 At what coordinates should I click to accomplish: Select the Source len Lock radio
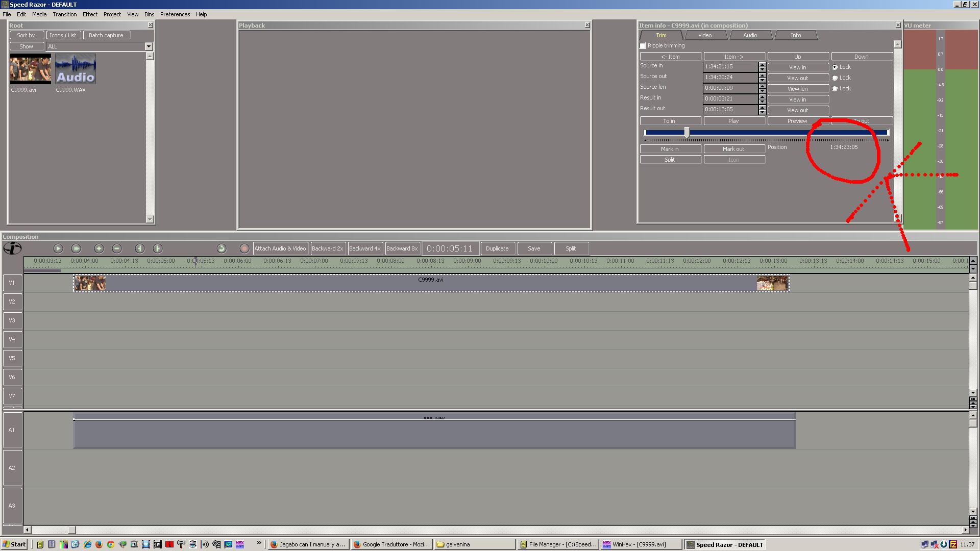835,89
